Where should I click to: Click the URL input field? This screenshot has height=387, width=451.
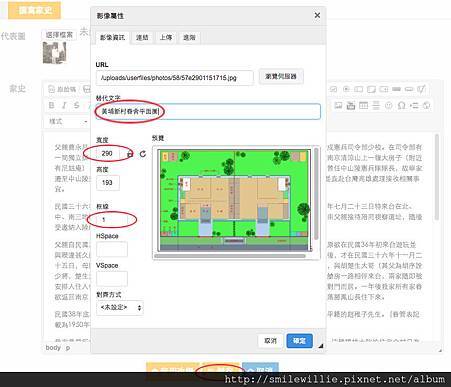[175, 78]
